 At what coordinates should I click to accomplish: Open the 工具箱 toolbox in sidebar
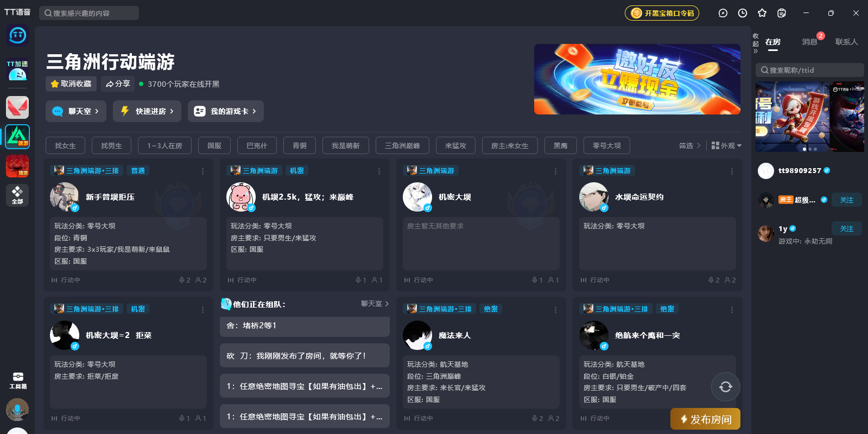click(x=17, y=380)
